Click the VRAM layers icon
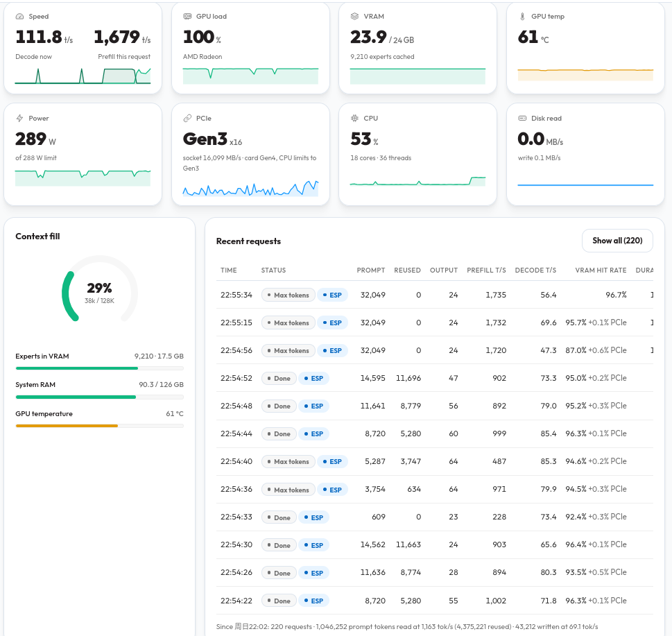The width and height of the screenshot is (672, 636). pos(354,16)
